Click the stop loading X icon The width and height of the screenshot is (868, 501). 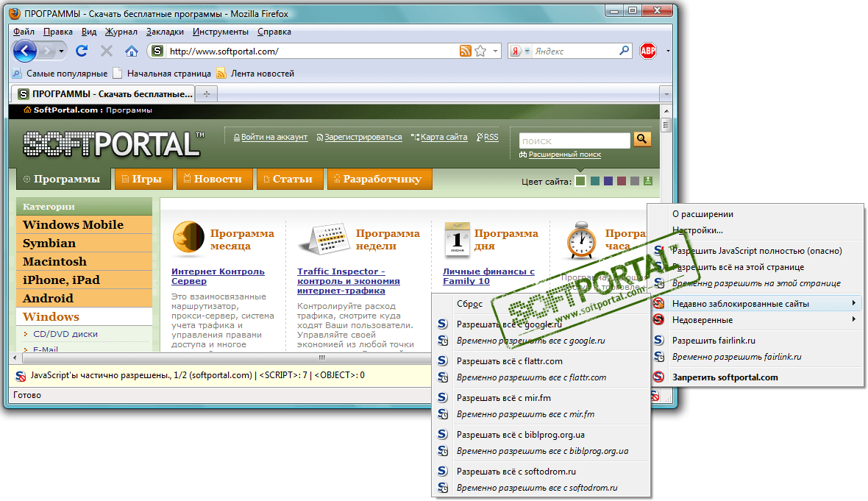tap(106, 51)
